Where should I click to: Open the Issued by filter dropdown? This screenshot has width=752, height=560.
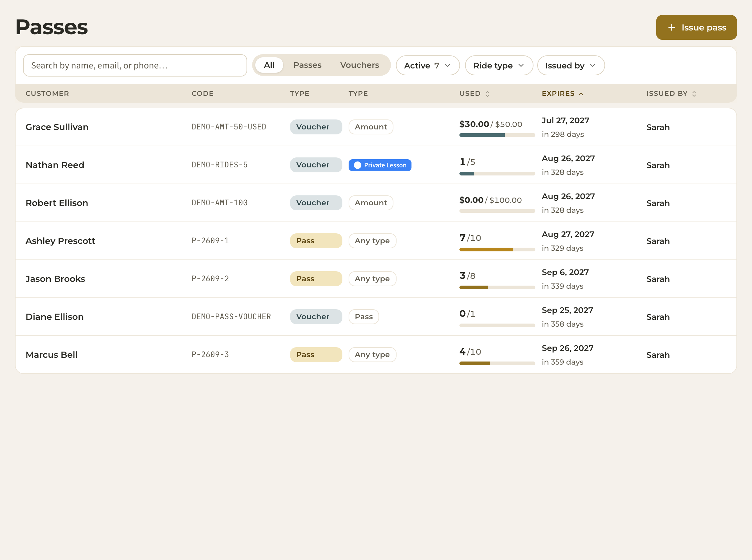571,65
